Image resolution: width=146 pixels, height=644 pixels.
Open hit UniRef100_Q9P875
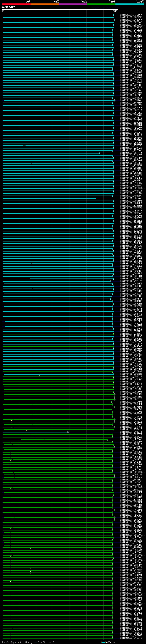click(x=131, y=281)
